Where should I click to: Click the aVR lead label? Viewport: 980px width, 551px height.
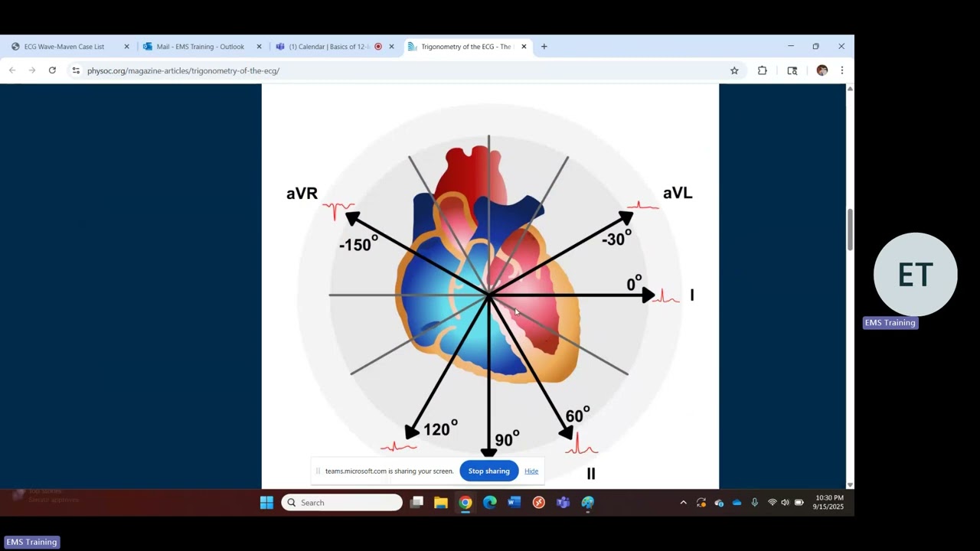(302, 194)
